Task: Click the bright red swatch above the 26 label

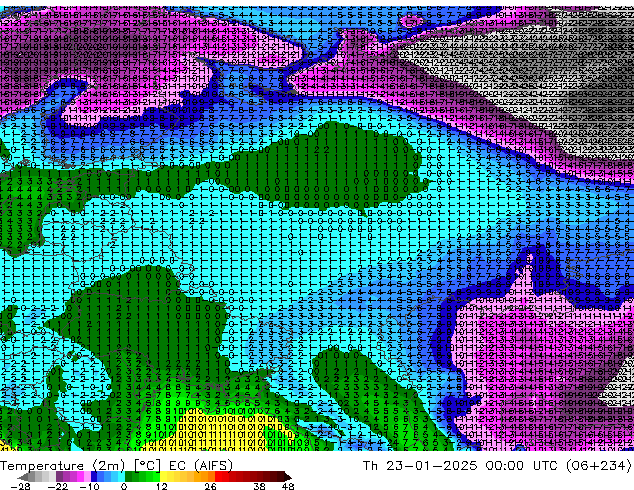Action: (218, 477)
